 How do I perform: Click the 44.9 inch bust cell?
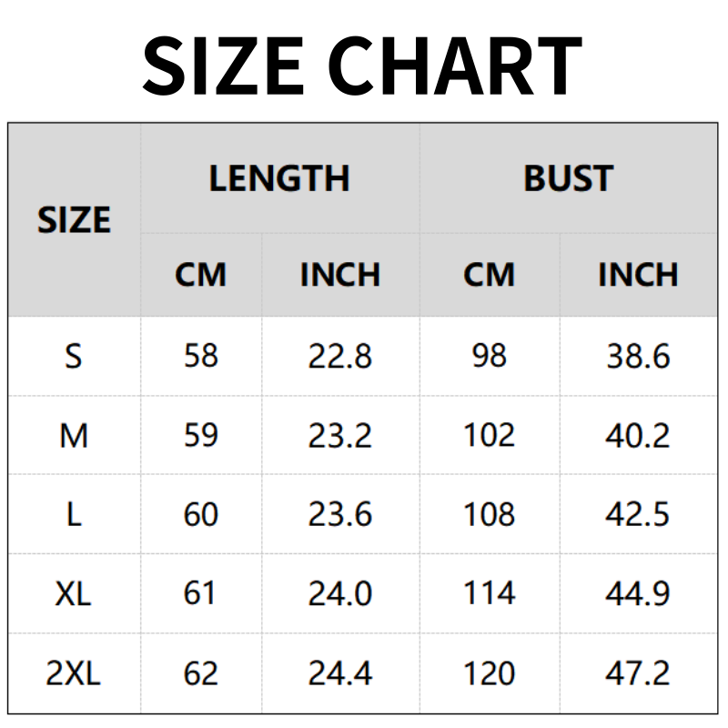pos(638,594)
